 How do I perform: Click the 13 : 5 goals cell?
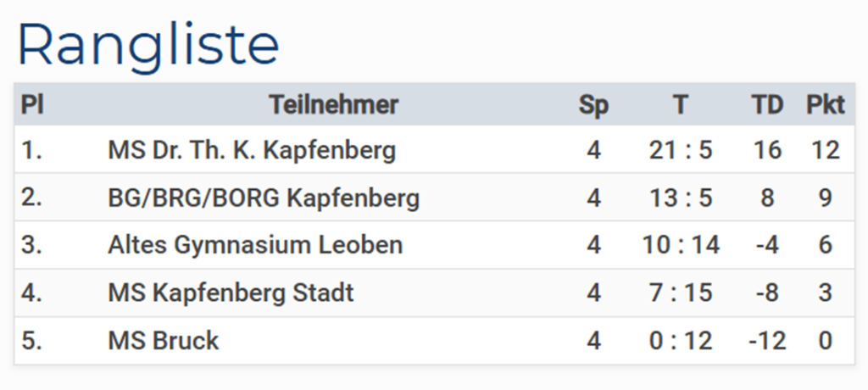click(x=681, y=198)
